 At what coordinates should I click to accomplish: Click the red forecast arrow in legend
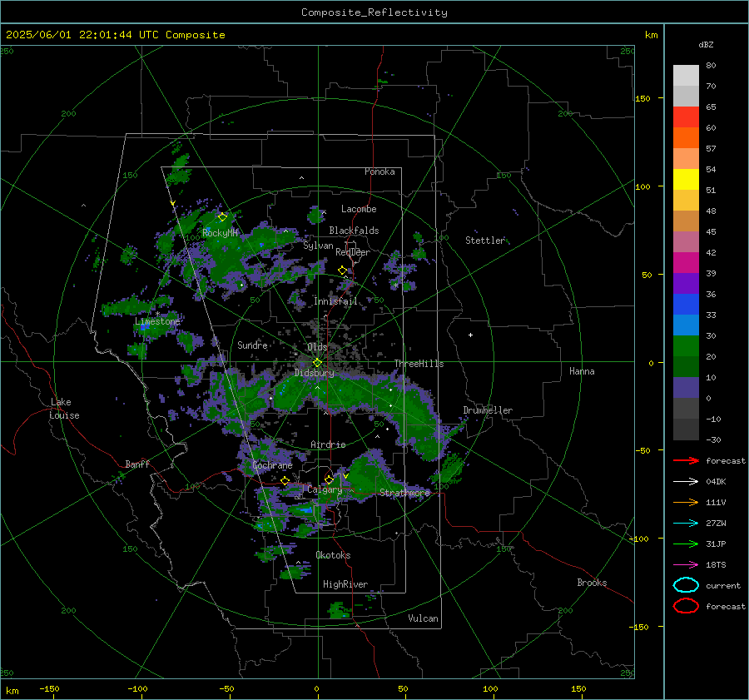pyautogui.click(x=686, y=460)
